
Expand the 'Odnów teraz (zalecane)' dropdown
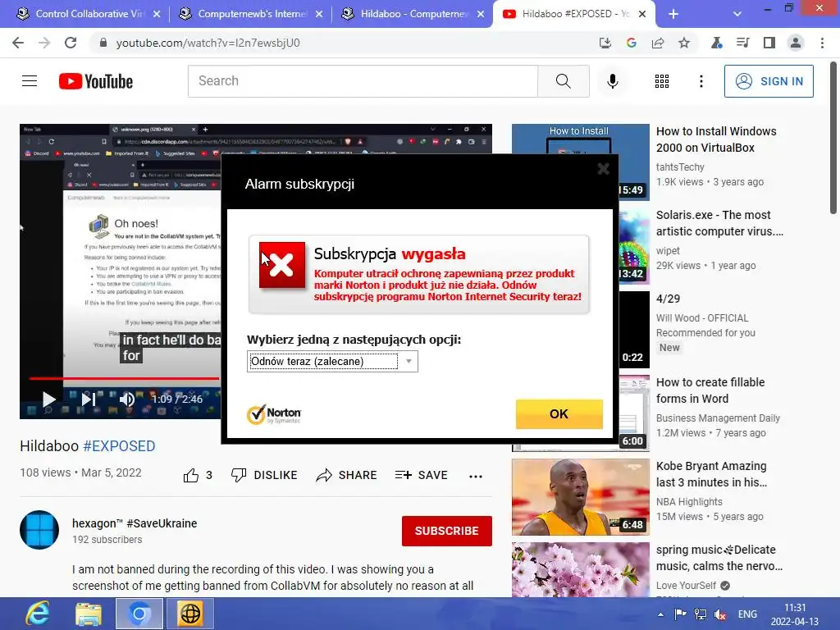tap(332, 361)
